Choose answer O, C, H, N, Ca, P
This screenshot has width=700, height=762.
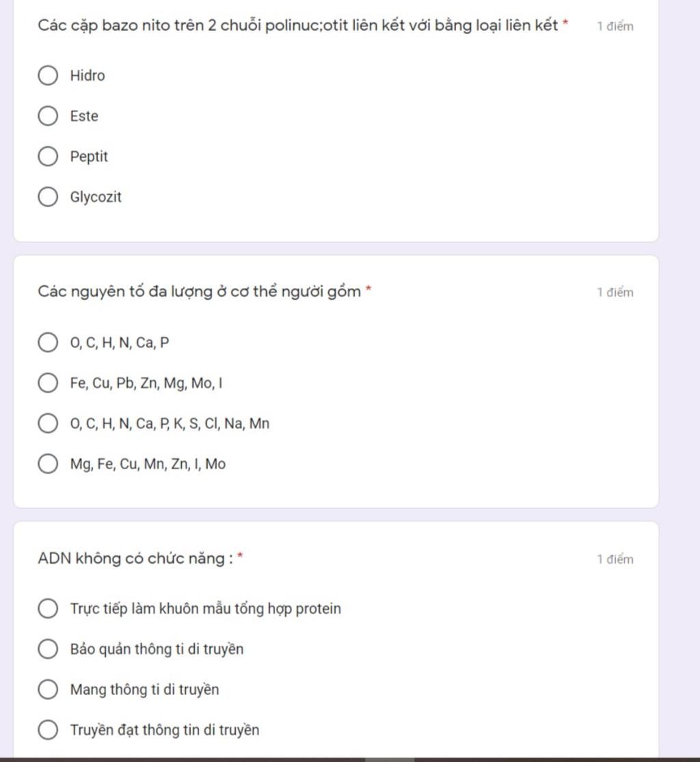coord(48,342)
